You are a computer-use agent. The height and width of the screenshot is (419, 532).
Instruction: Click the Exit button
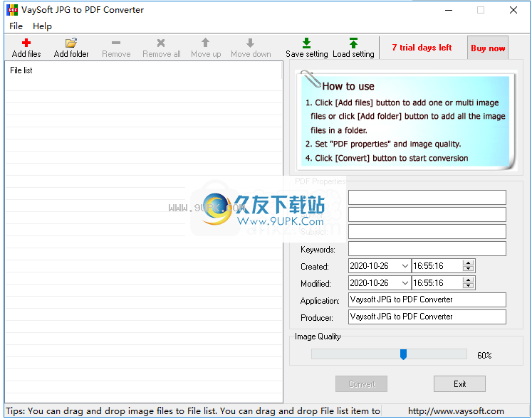click(x=459, y=383)
